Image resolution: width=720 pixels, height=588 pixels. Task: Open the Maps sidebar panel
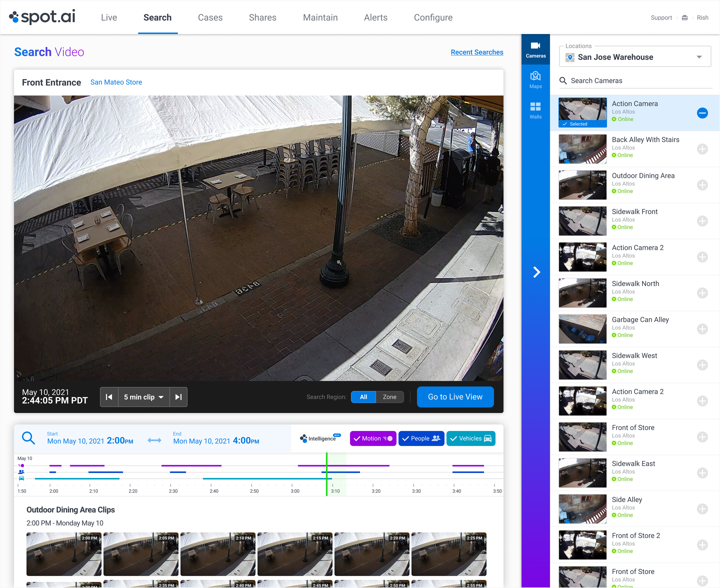pyautogui.click(x=535, y=80)
